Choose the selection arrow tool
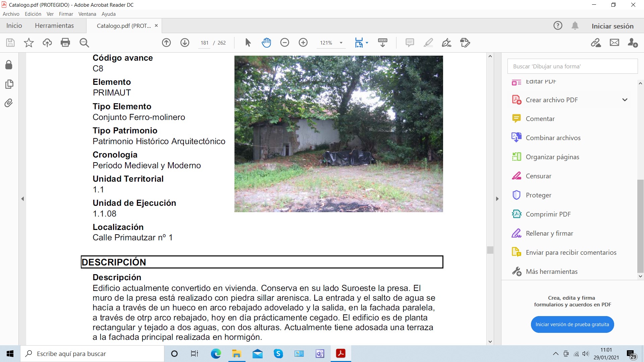The image size is (644, 362). [x=248, y=43]
